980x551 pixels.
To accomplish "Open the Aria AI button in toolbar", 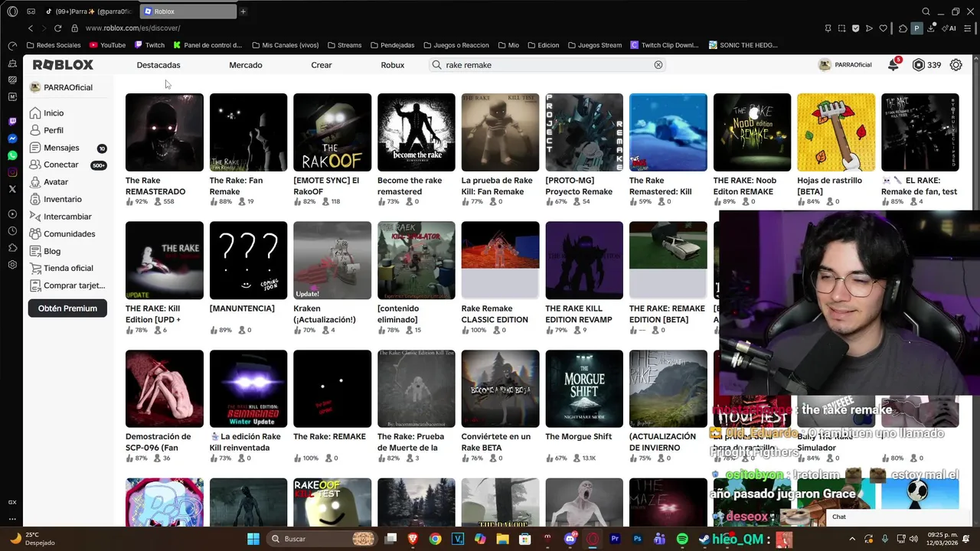I will pos(950,28).
